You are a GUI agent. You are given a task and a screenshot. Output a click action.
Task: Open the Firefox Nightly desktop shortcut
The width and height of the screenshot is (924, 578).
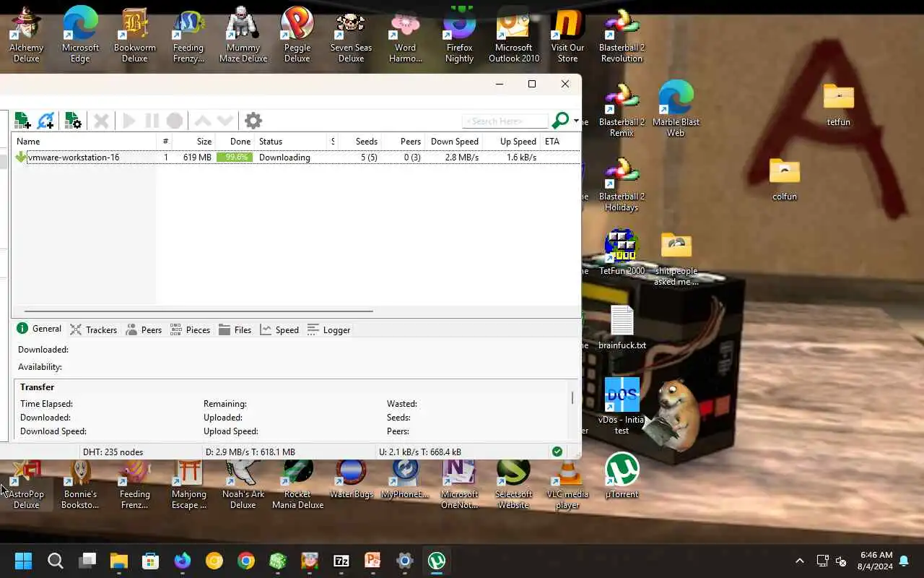(x=460, y=35)
